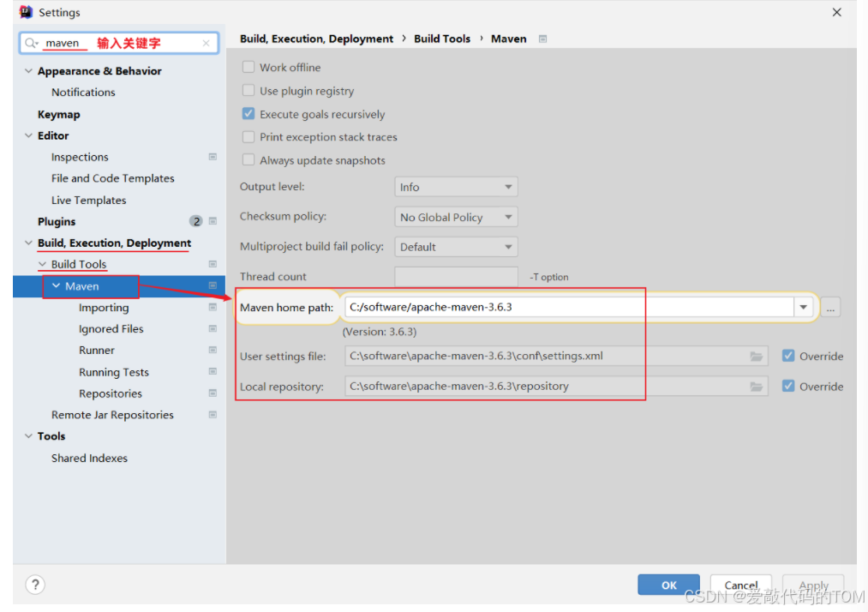Click the IntelliJ logo in title bar
This screenshot has height=612, width=868.
(x=26, y=12)
